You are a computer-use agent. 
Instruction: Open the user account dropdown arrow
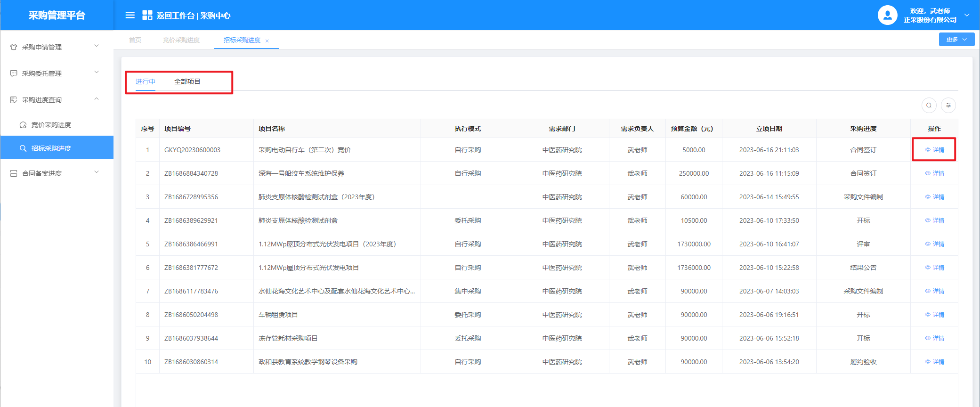967,15
